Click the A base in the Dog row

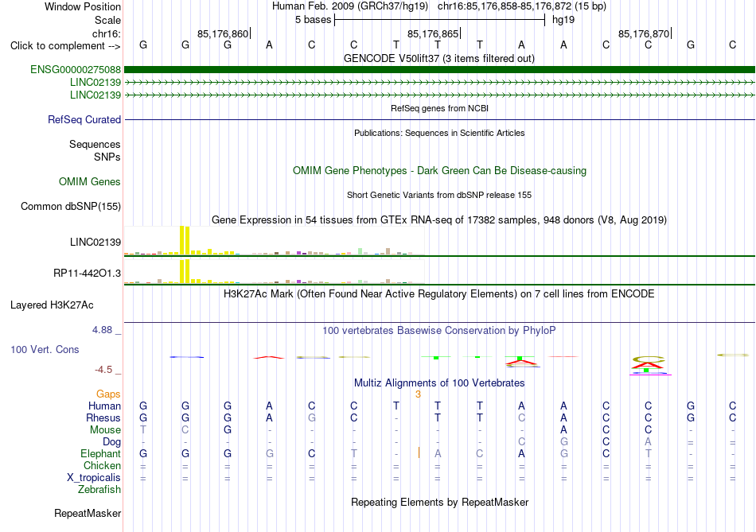click(x=648, y=442)
